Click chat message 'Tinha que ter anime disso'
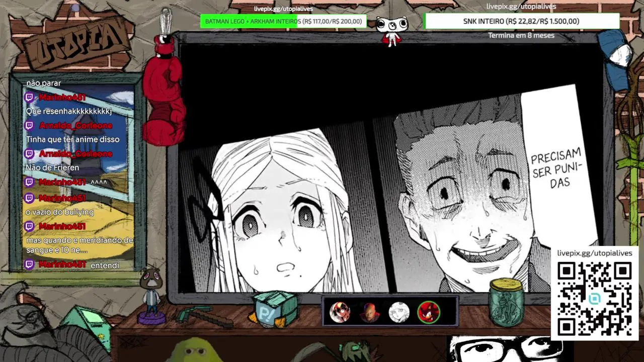Screen dimensions: 644x362 (x=72, y=139)
